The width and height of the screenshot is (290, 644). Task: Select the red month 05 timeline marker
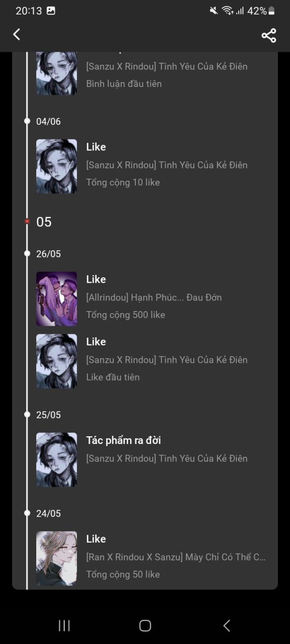[27, 222]
